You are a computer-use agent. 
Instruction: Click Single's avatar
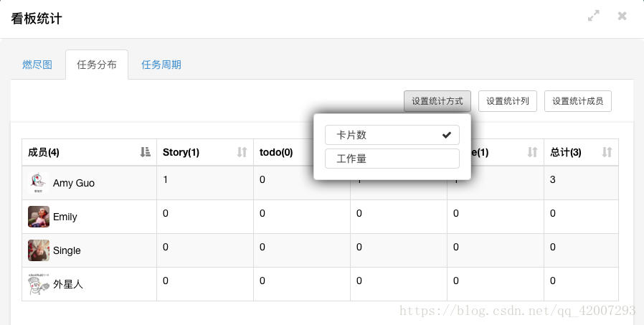pyautogui.click(x=39, y=250)
